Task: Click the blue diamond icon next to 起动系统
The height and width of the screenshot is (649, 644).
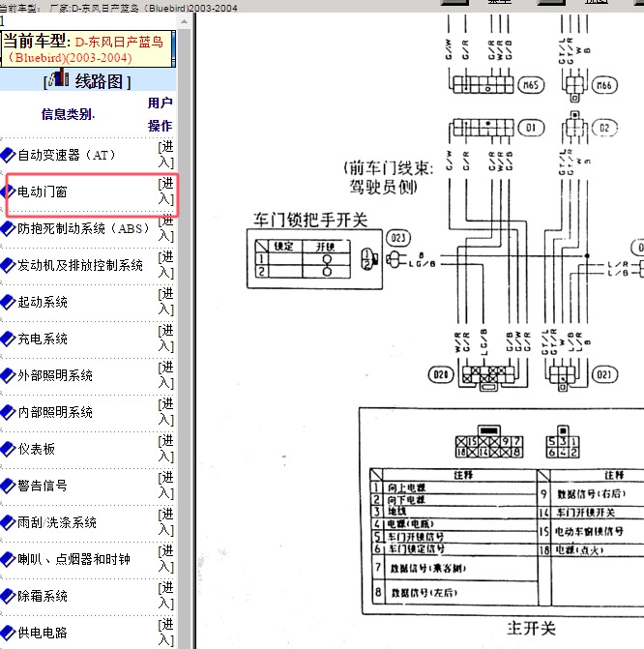Action: (8, 302)
